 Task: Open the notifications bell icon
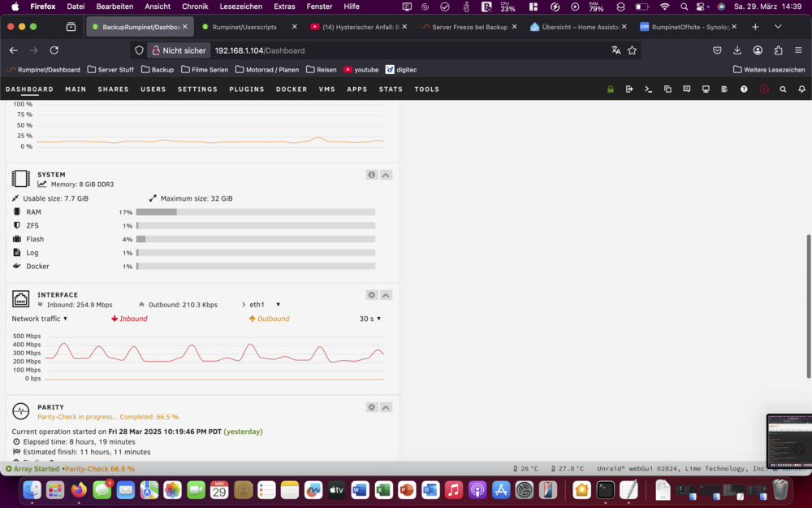pyautogui.click(x=801, y=89)
